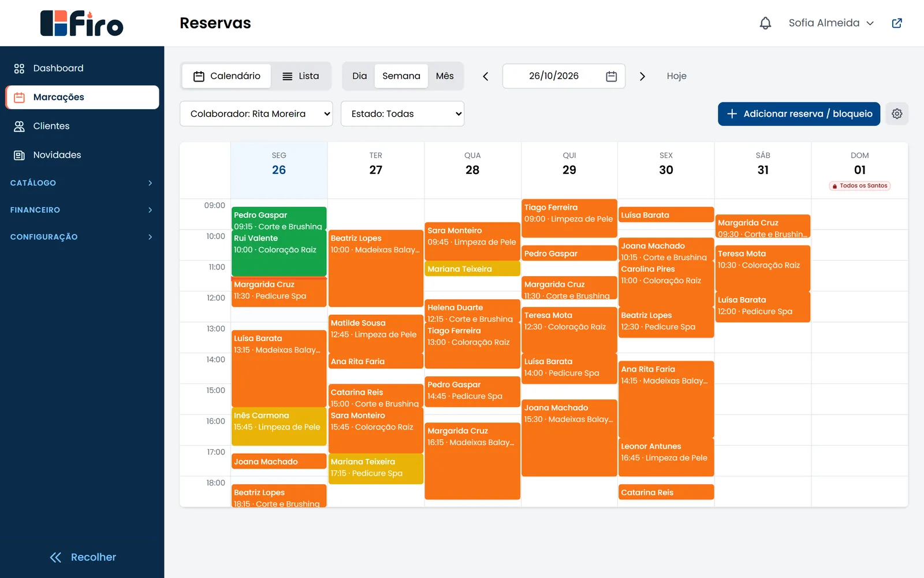Open date picker calendar icon
Screen dimensions: 924x578
[612, 76]
